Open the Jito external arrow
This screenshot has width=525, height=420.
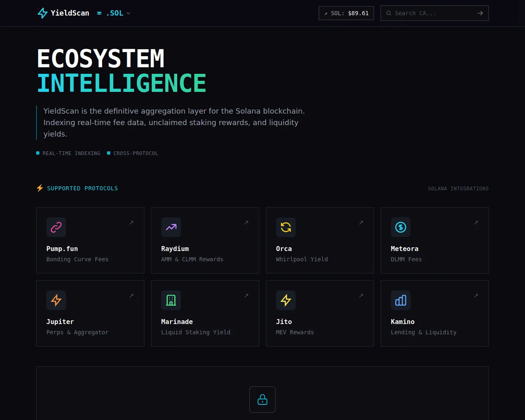tap(361, 296)
